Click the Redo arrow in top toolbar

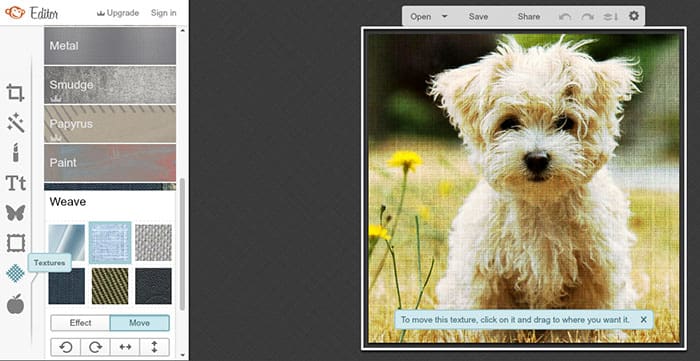tap(587, 17)
